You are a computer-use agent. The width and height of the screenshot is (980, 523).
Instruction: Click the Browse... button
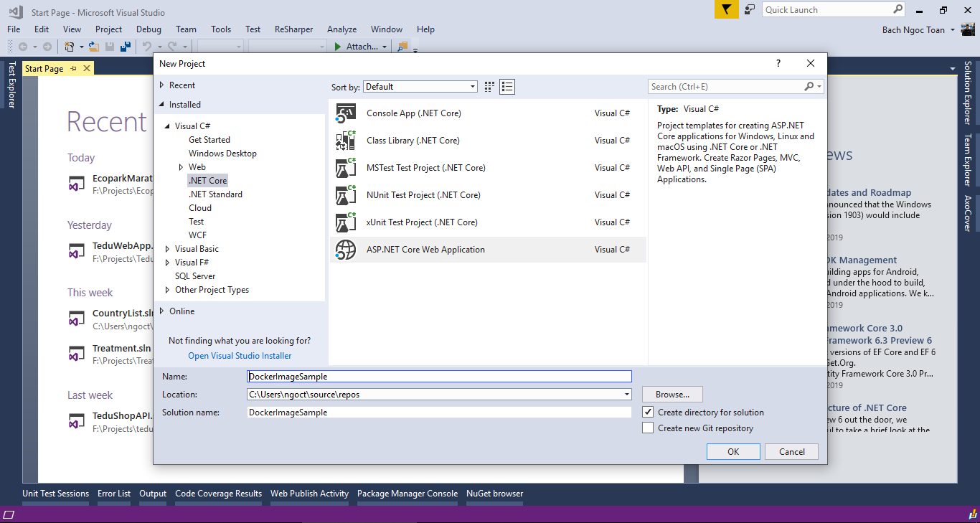click(x=672, y=395)
